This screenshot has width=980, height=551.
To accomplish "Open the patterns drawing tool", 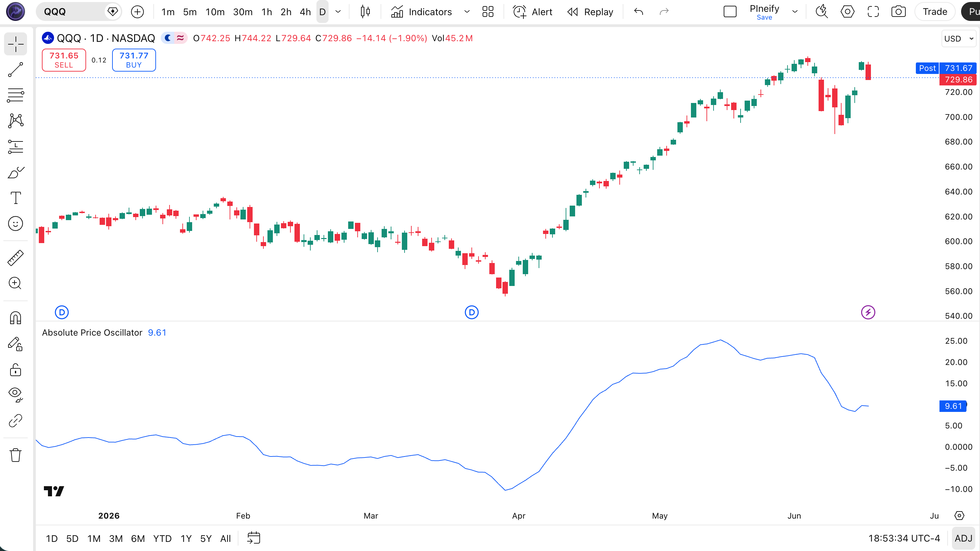I will (x=16, y=121).
